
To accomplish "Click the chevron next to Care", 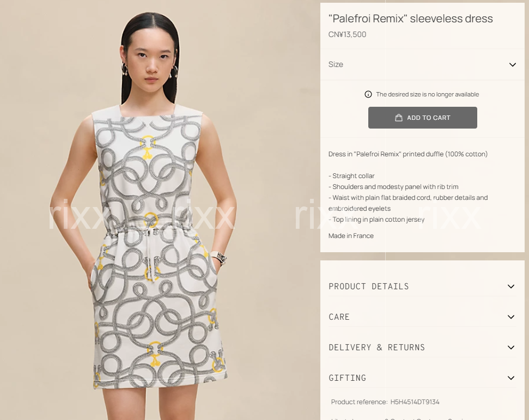I will click(x=511, y=317).
